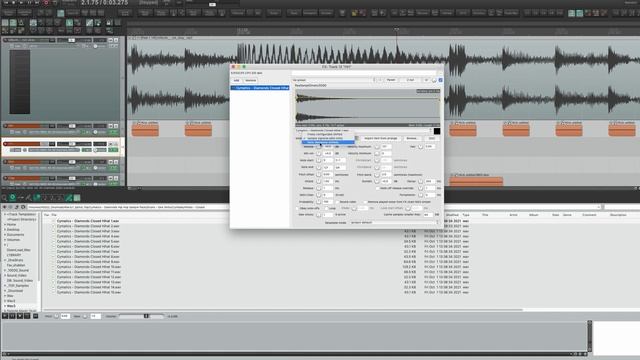Click the magnifier icon above media explorer

(x=4, y=198)
